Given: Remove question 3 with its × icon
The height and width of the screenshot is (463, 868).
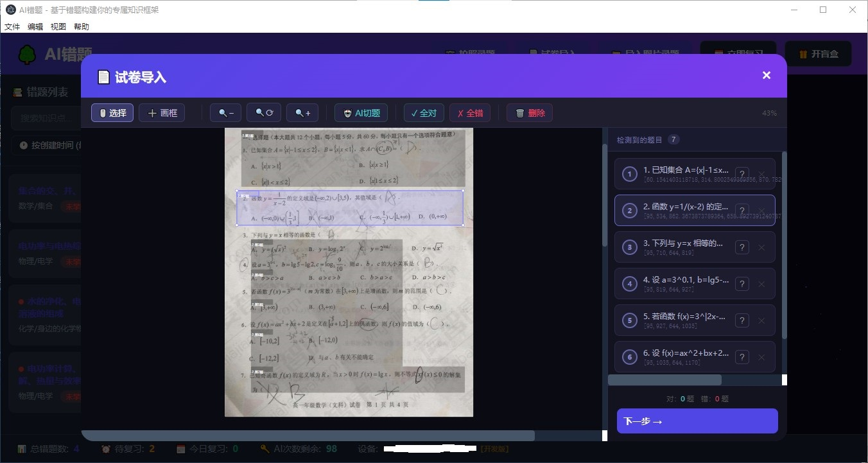Looking at the screenshot, I should pyautogui.click(x=761, y=247).
